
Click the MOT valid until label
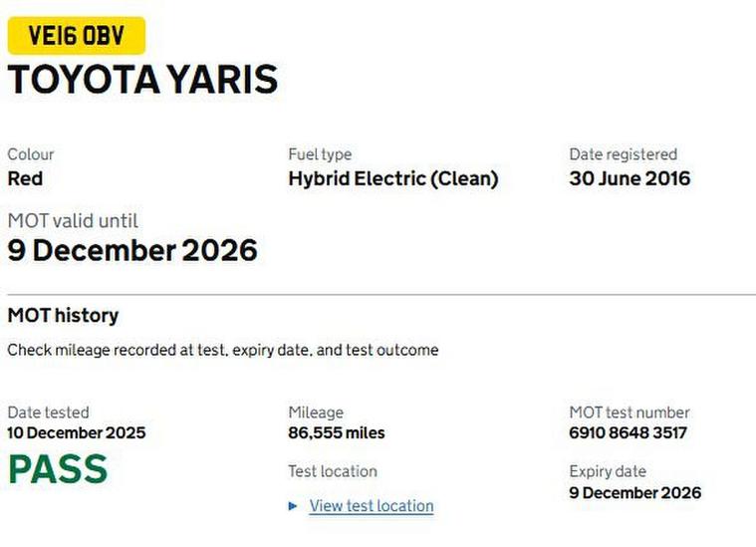[73, 221]
